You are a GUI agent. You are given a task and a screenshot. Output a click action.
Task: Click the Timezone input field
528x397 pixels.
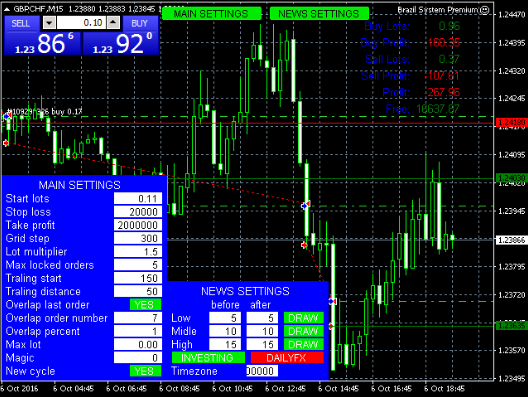coord(262,371)
